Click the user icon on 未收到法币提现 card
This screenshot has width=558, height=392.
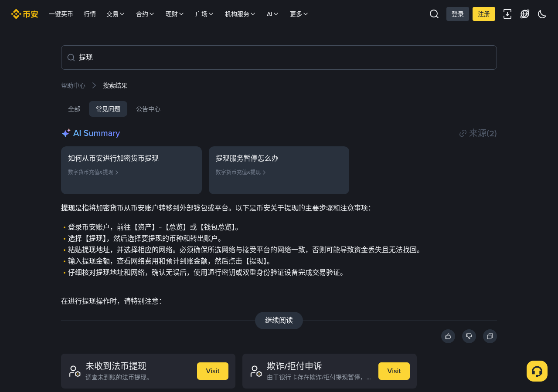point(75,371)
